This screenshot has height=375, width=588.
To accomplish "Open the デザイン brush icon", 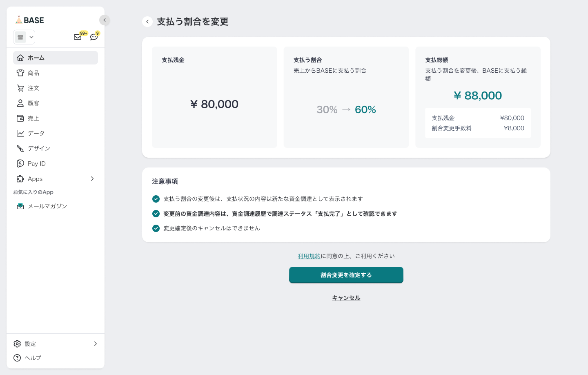I will coord(20,148).
